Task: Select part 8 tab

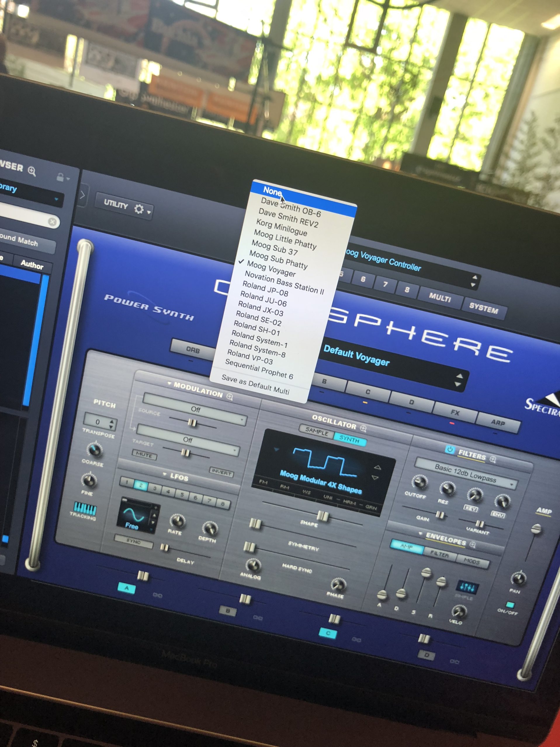Action: (x=407, y=289)
